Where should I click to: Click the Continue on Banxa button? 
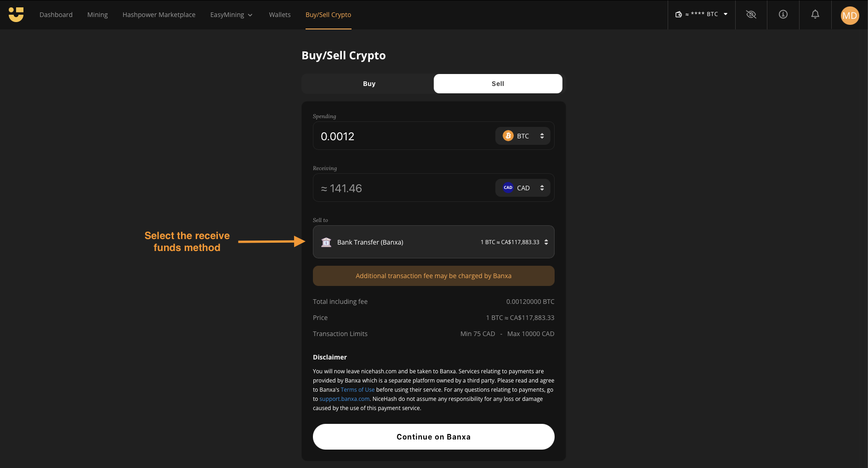click(433, 436)
